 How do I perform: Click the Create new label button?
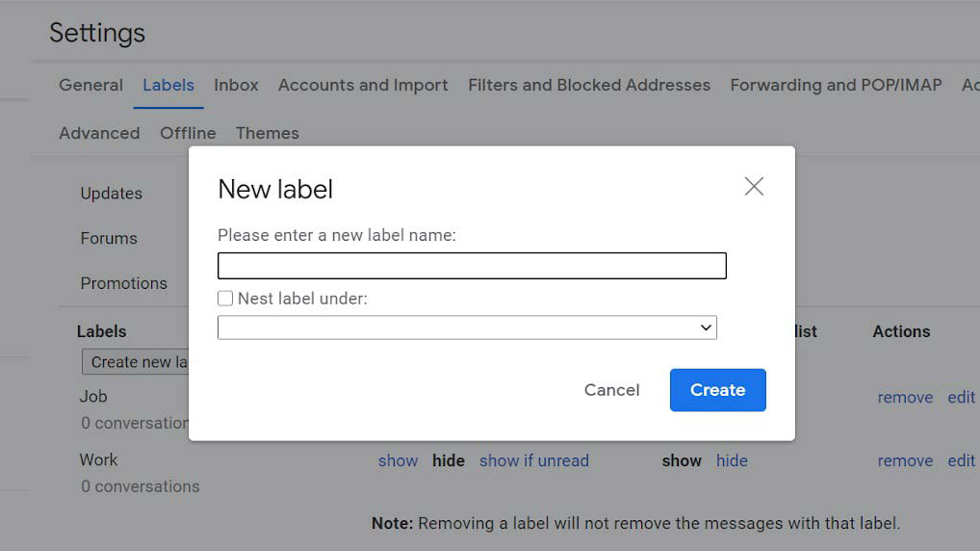point(135,362)
